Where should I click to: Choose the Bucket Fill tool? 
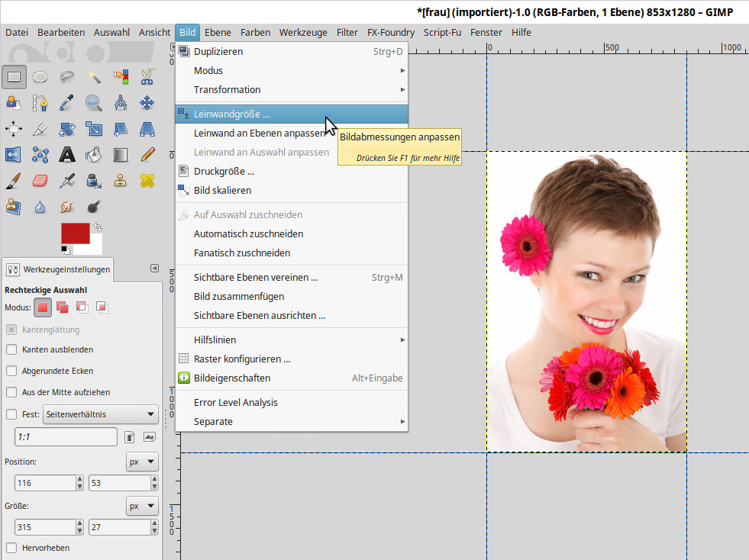(94, 155)
